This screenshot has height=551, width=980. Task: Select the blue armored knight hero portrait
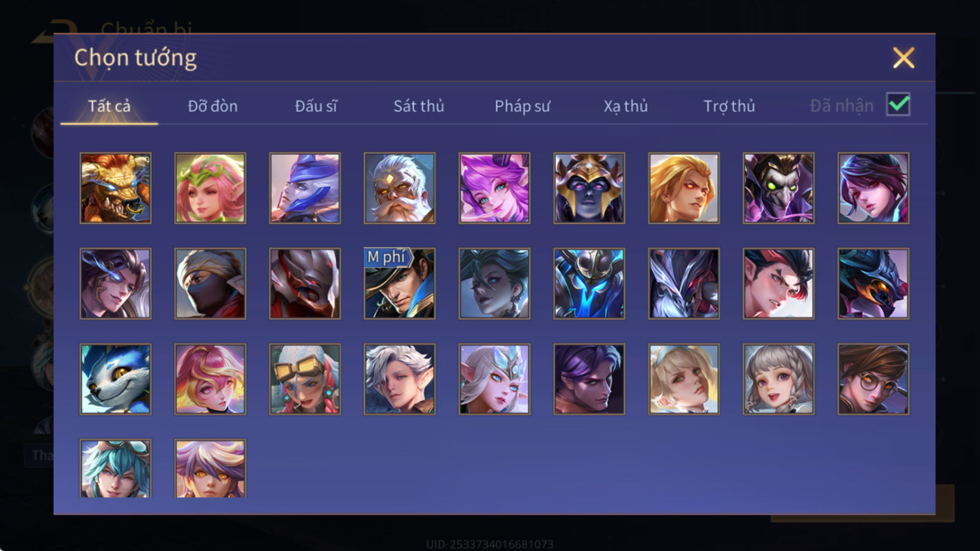pyautogui.click(x=589, y=283)
